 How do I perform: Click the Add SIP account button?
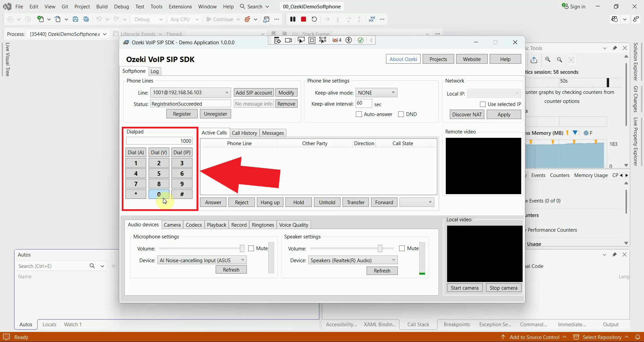point(254,93)
